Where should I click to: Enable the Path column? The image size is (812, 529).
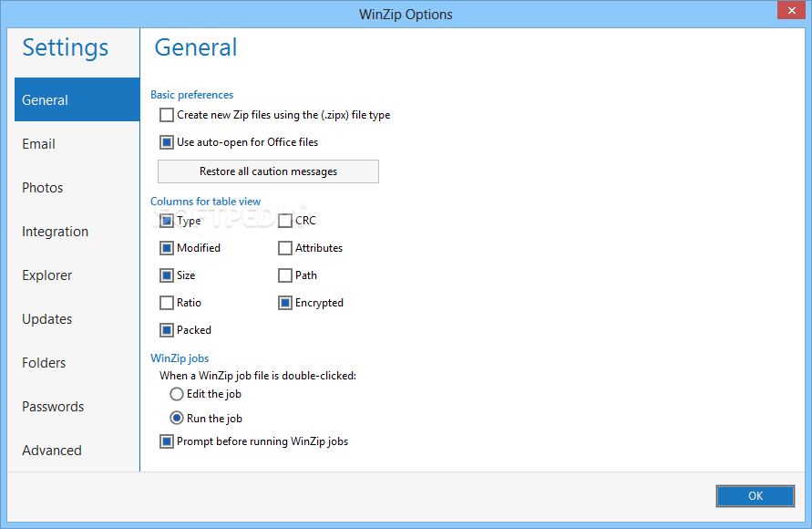[x=285, y=275]
